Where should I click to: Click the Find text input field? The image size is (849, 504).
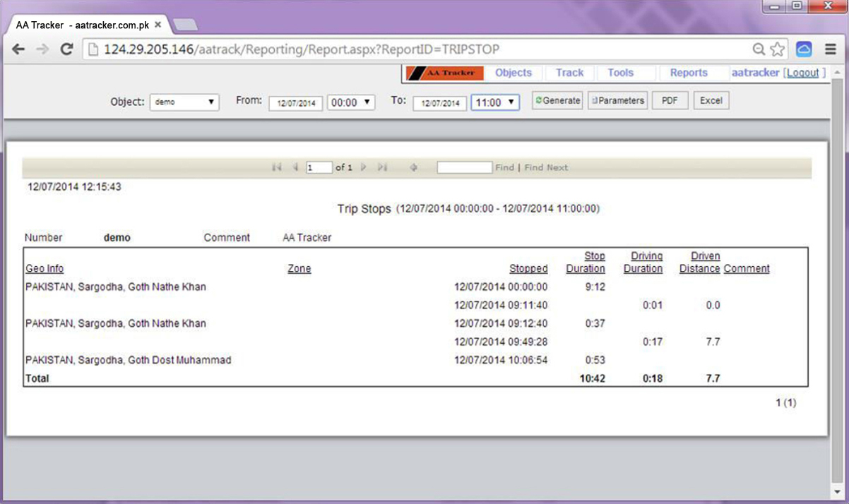(464, 167)
